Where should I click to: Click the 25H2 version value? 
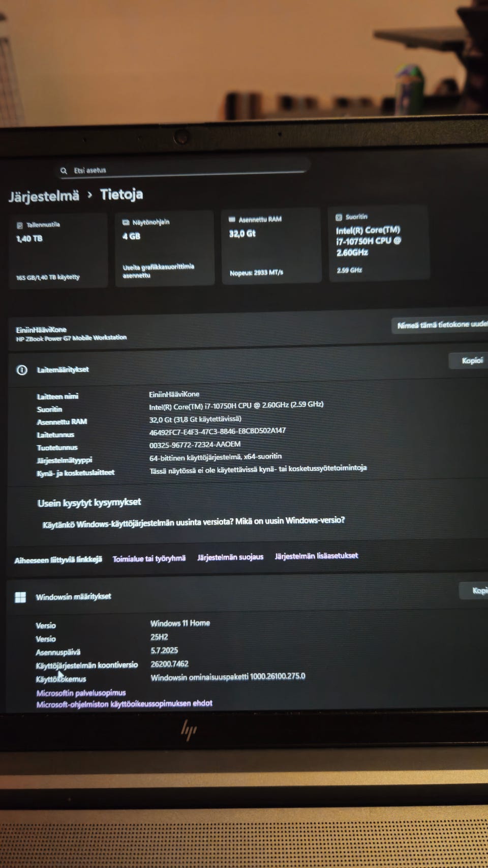pyautogui.click(x=159, y=636)
